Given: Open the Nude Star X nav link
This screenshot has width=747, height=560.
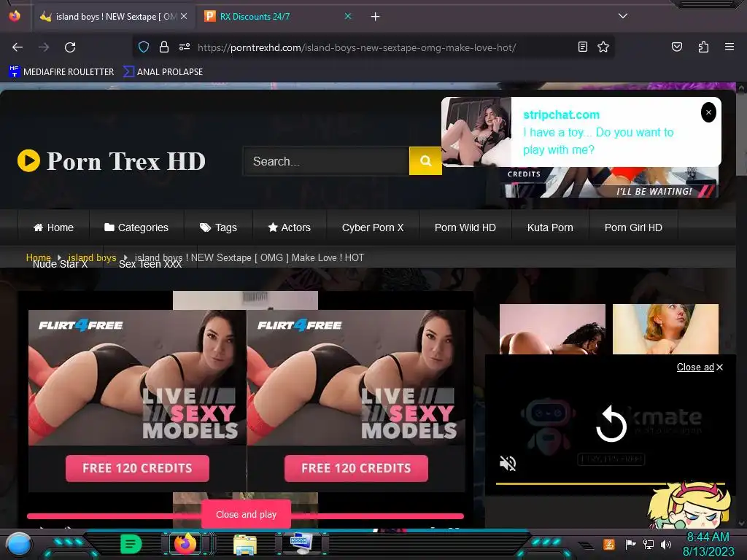Looking at the screenshot, I should coord(60,264).
